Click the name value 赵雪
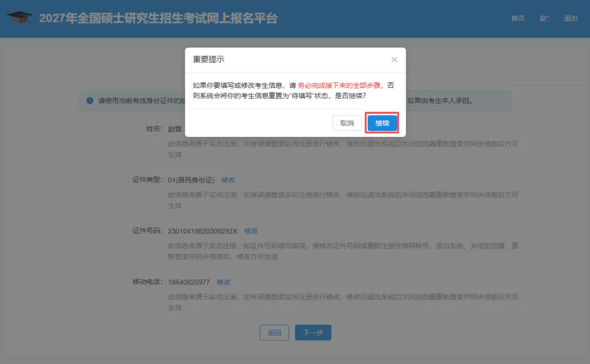 175,129
